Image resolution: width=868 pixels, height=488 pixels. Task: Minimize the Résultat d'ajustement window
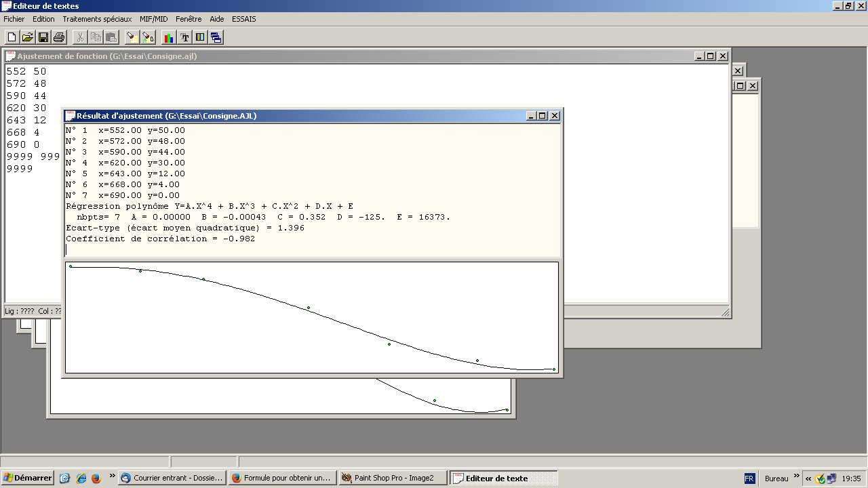[x=531, y=116]
